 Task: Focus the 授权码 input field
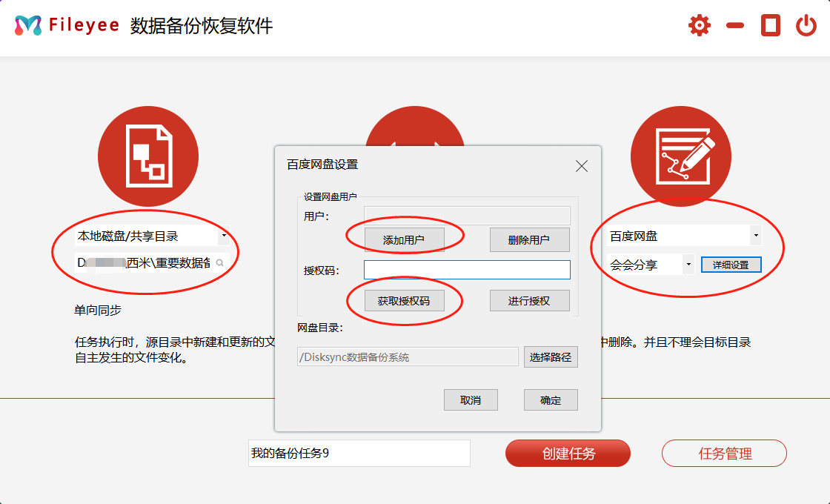pyautogui.click(x=467, y=270)
